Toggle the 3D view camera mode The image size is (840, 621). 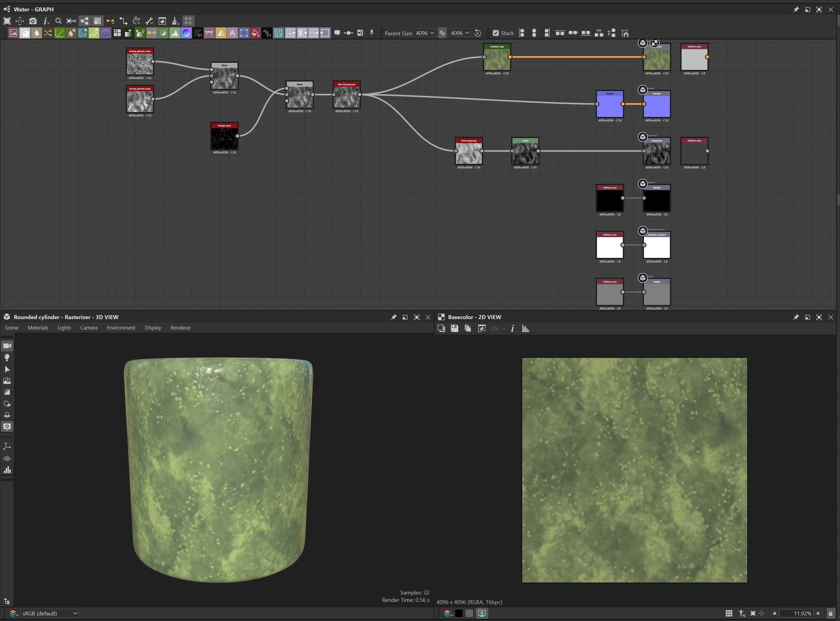coord(7,346)
